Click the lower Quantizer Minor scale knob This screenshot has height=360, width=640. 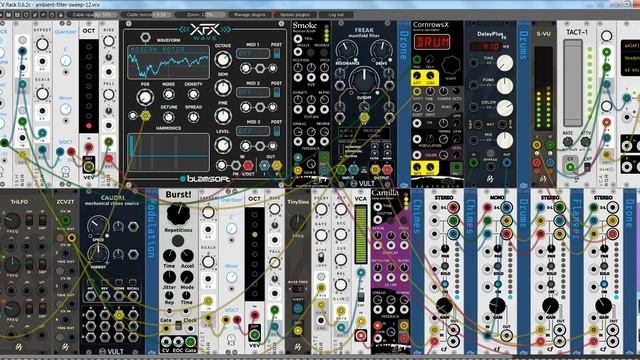point(231,278)
